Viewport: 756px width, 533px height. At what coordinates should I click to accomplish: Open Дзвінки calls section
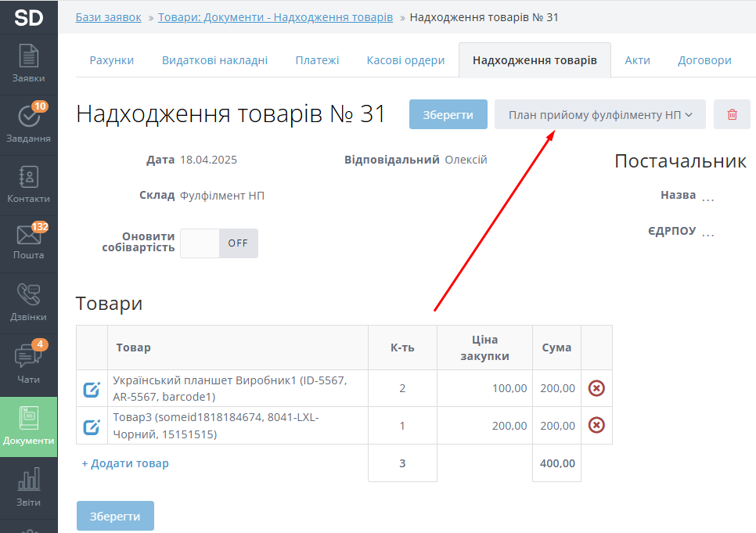pyautogui.click(x=28, y=302)
